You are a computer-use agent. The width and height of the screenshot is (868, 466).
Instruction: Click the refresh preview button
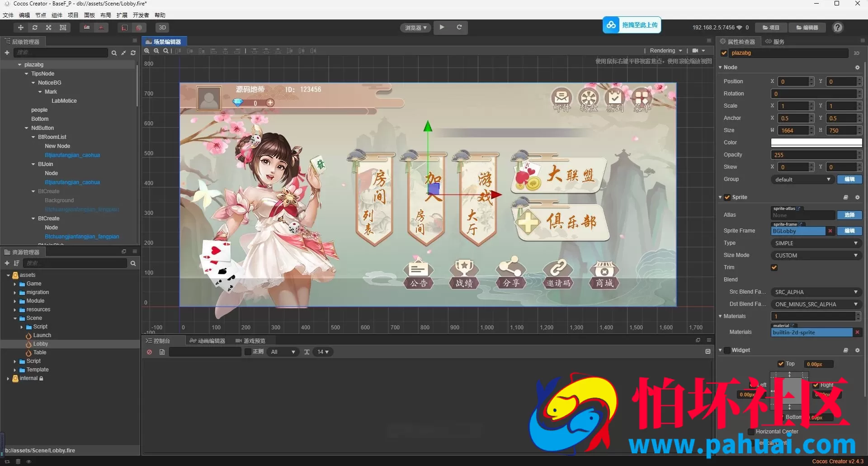(x=459, y=27)
